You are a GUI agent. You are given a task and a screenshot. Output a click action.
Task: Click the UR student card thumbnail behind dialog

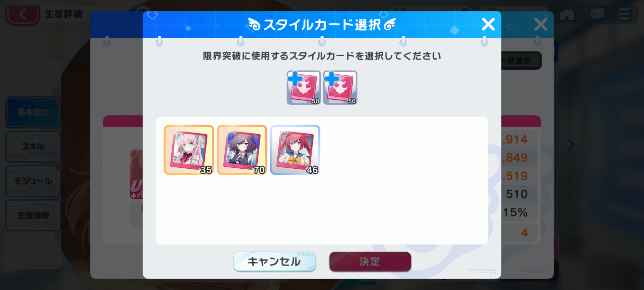136,174
